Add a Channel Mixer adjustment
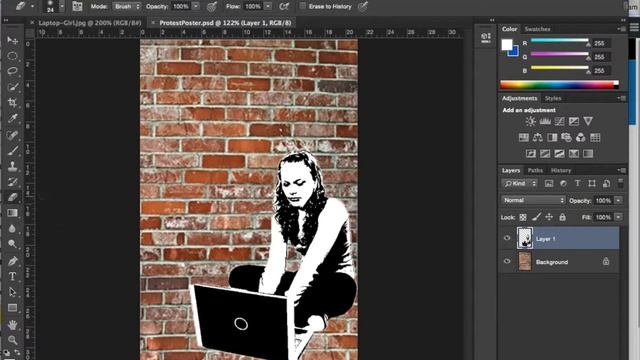The height and width of the screenshot is (360, 640). pyautogui.click(x=580, y=138)
